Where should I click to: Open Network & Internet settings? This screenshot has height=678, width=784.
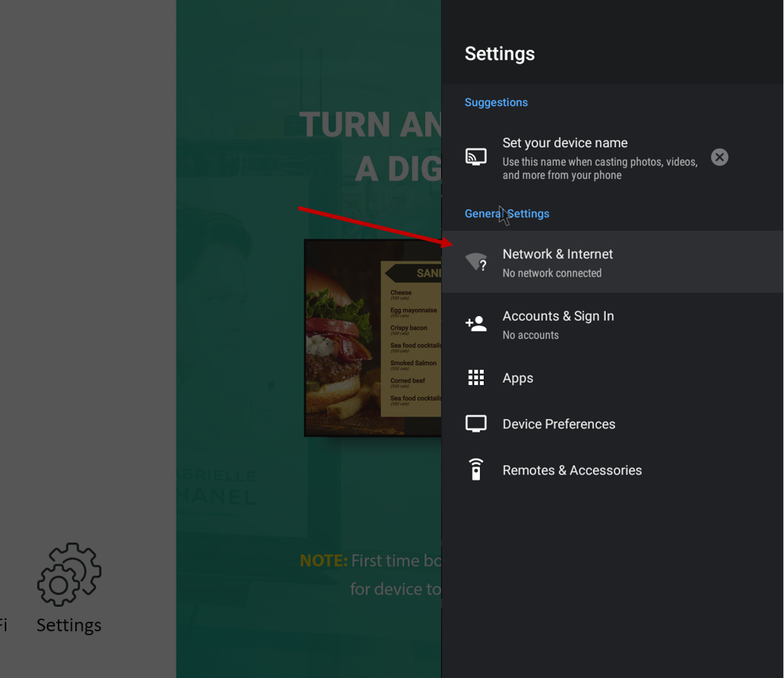click(612, 261)
